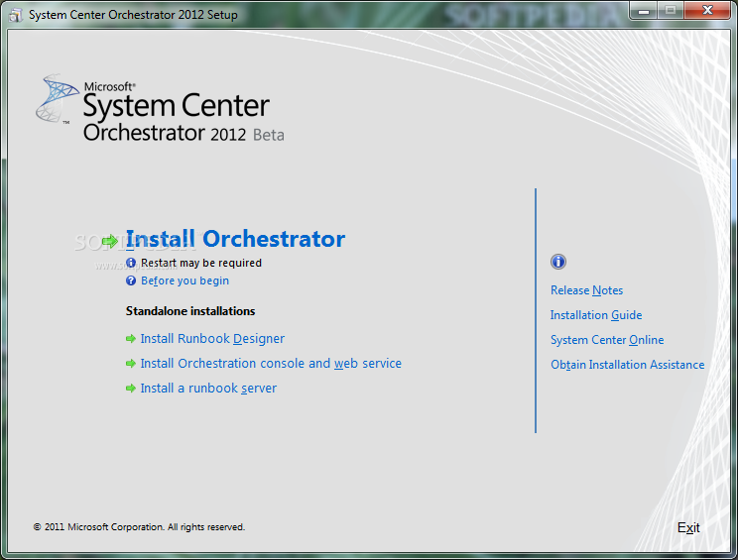Viewport: 738px width, 560px height.
Task: Close the Orchestrator Setup window
Action: click(x=707, y=10)
